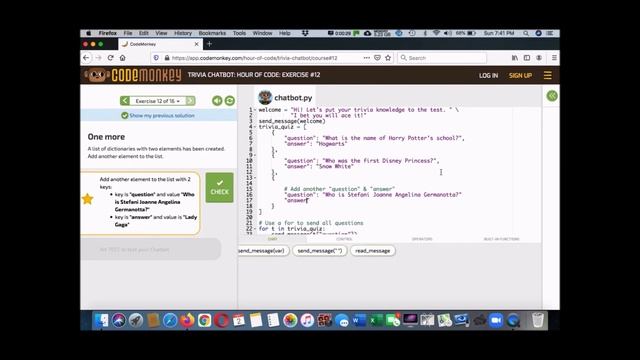Toggle Firefox sidebar icon
640x360 pixels.
coord(527,58)
